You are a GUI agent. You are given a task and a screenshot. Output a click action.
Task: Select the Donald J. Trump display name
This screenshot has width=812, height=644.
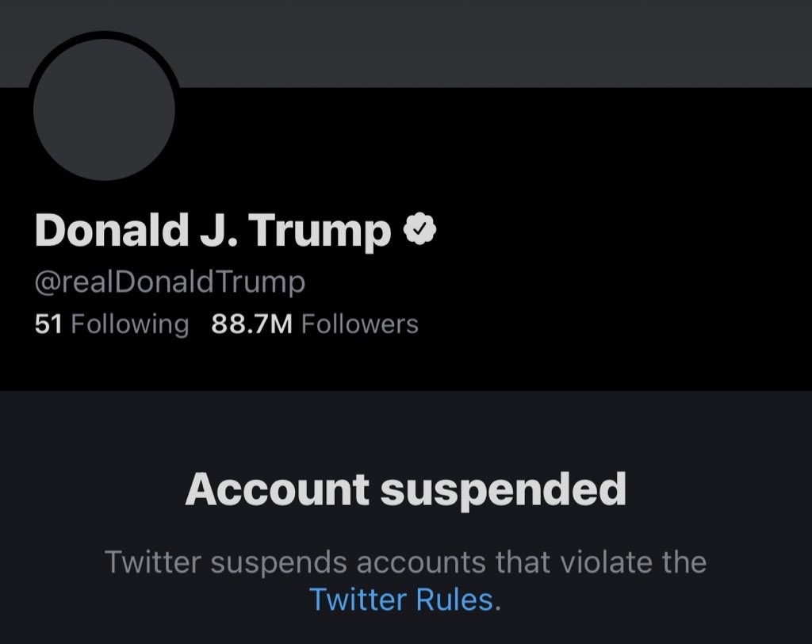pyautogui.click(x=213, y=231)
